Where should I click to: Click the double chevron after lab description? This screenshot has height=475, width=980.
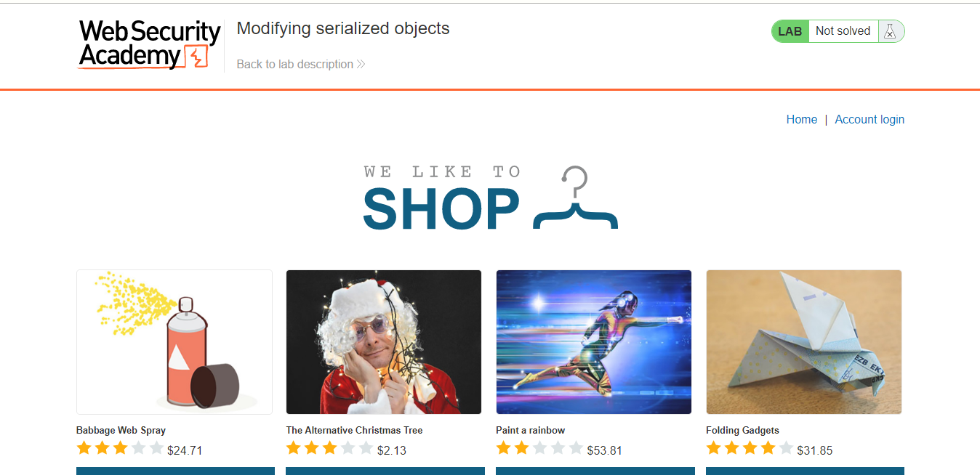click(x=361, y=64)
